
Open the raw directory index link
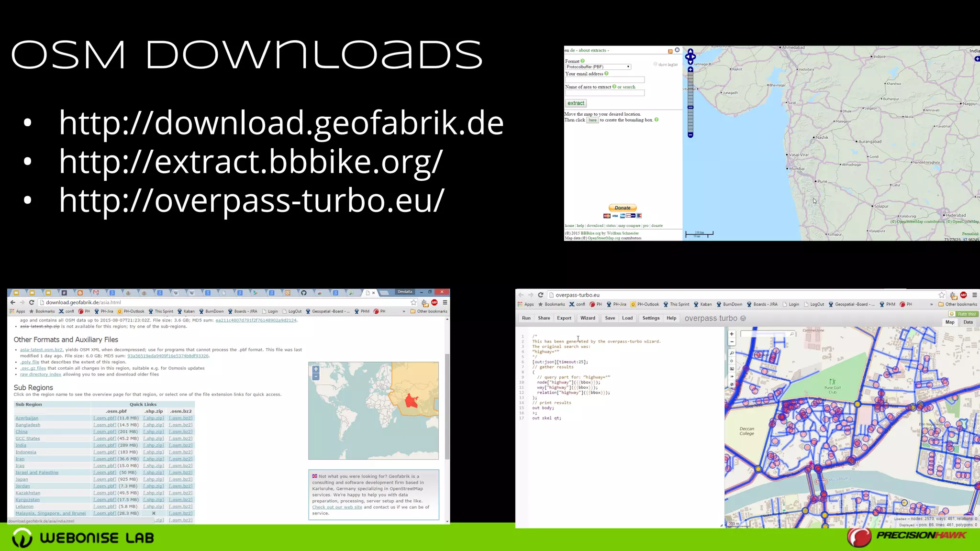(x=41, y=375)
